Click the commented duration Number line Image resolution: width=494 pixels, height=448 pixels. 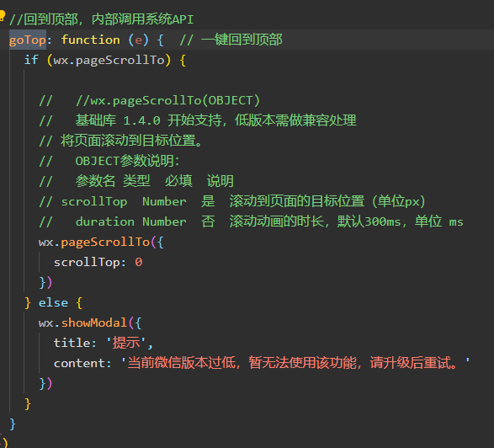[x=251, y=221]
